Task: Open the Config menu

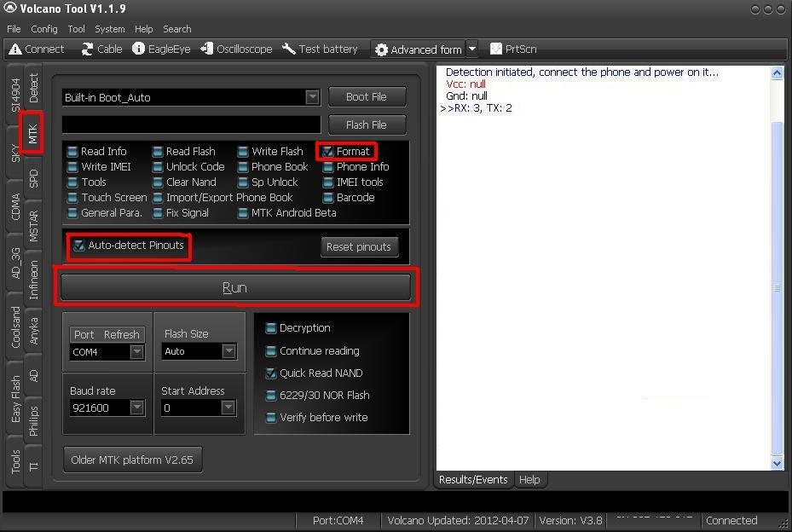Action: (x=44, y=29)
